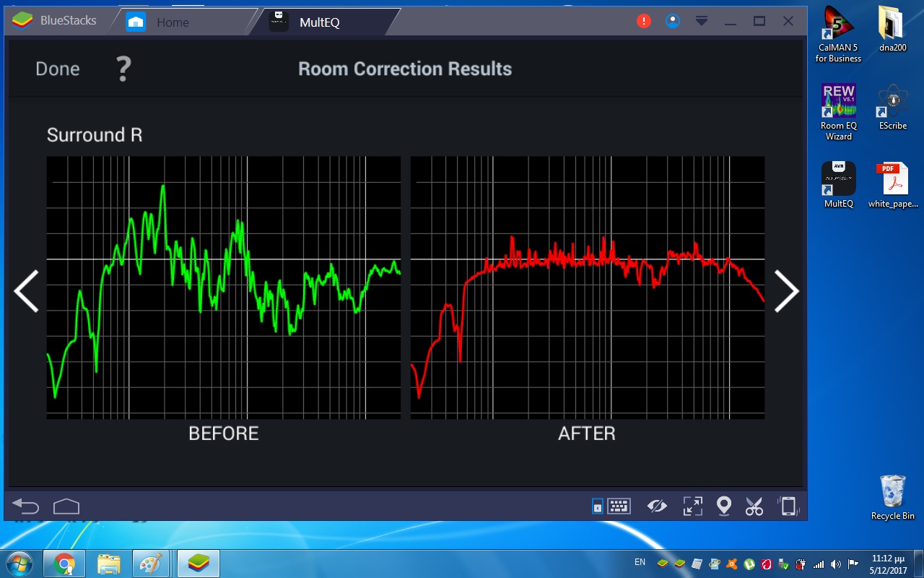The height and width of the screenshot is (578, 924).
Task: Open the keyboard controls icon
Action: pos(619,506)
